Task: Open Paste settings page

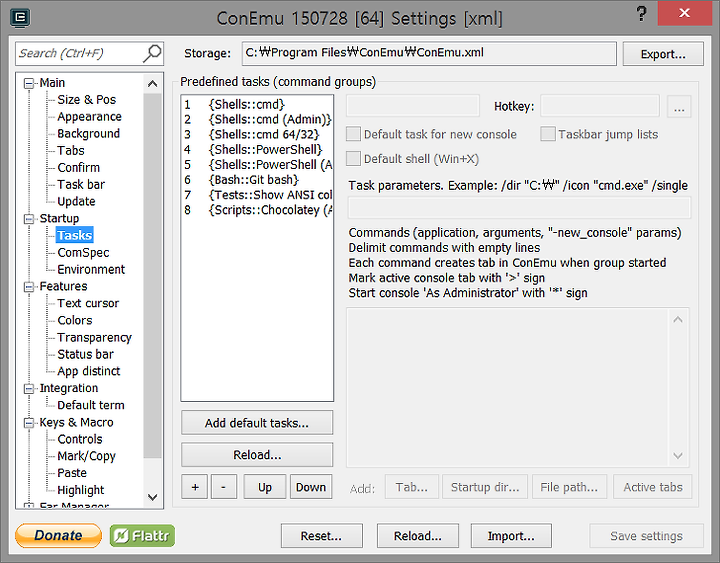Action: coord(72,473)
